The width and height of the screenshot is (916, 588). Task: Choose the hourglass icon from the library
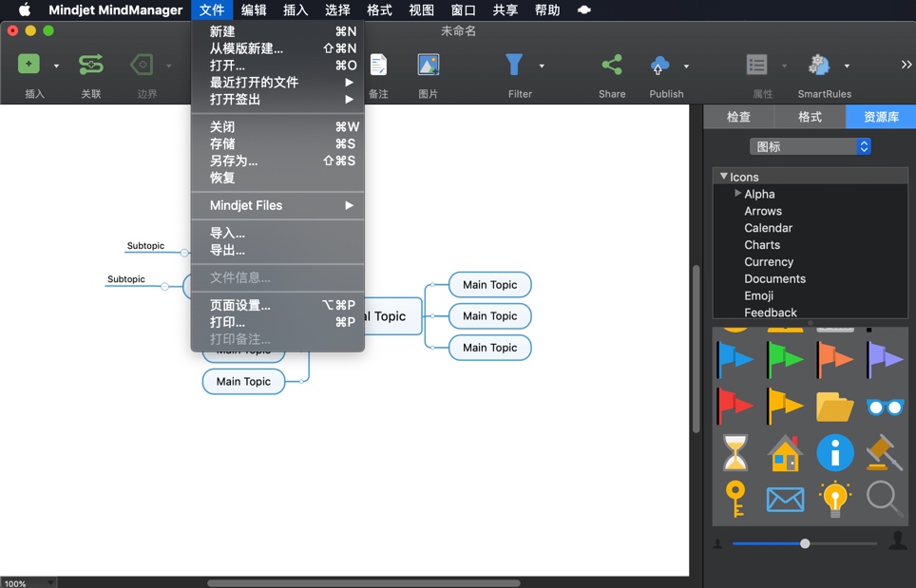point(736,453)
